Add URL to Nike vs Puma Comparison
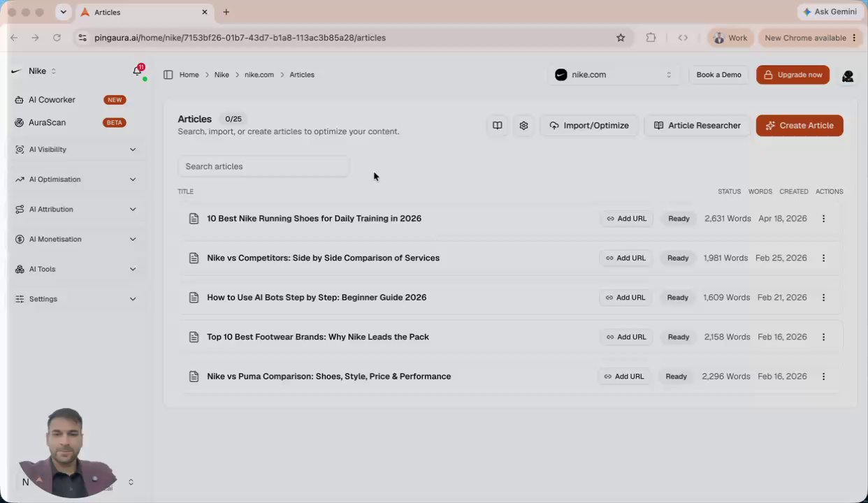 coord(624,377)
